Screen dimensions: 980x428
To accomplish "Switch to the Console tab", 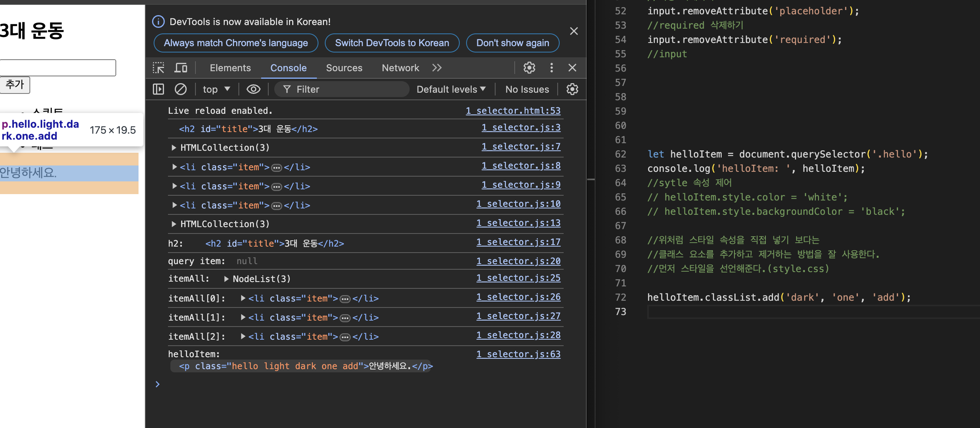I will click(x=289, y=68).
